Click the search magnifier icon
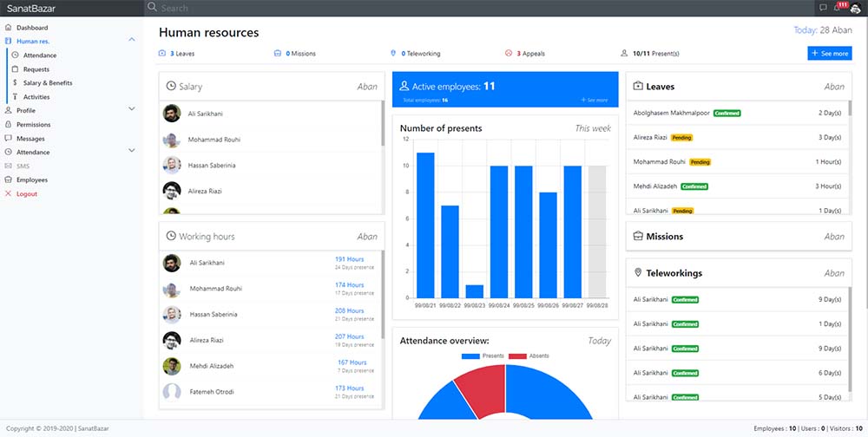The width and height of the screenshot is (868, 437). [152, 8]
